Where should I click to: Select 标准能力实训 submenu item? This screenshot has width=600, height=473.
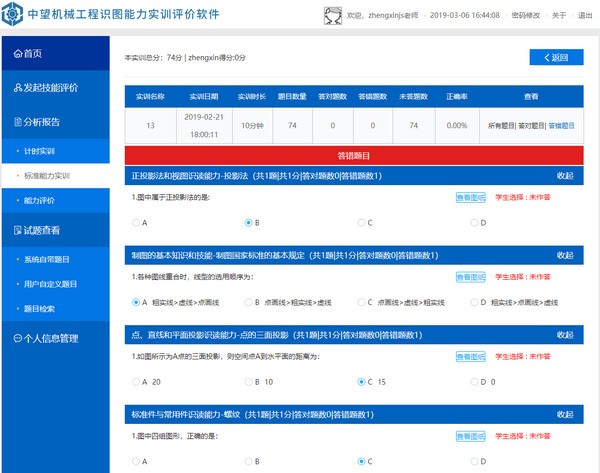(55, 176)
